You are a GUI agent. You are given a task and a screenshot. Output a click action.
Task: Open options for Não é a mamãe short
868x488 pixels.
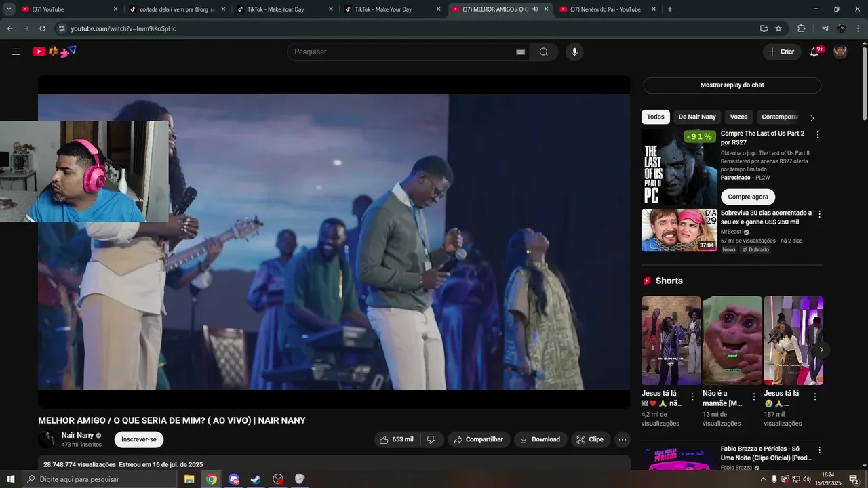click(753, 396)
